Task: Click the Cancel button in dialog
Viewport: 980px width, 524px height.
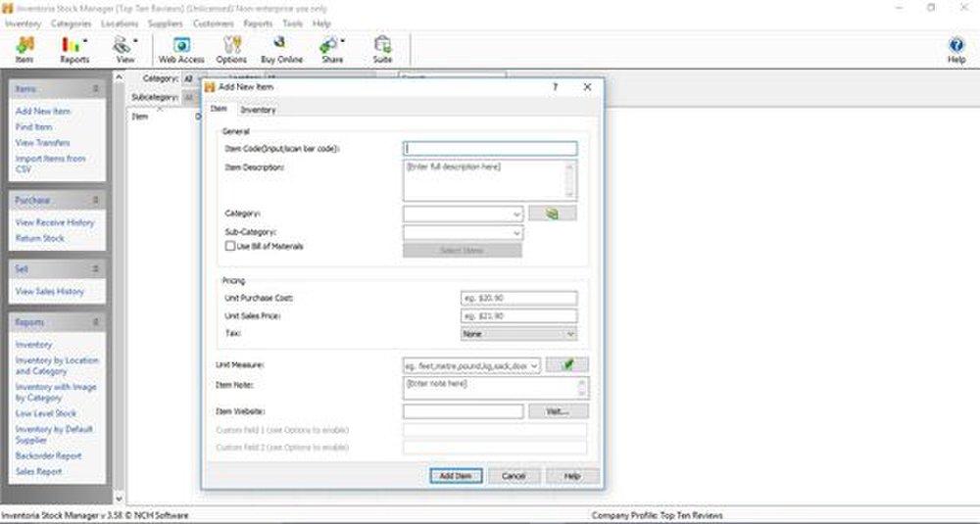Action: [x=514, y=476]
